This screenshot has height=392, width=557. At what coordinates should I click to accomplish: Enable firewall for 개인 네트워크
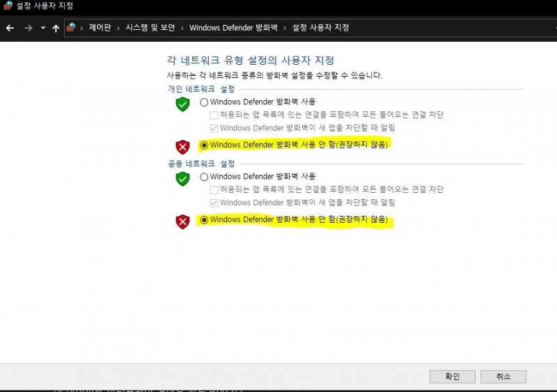tap(204, 102)
